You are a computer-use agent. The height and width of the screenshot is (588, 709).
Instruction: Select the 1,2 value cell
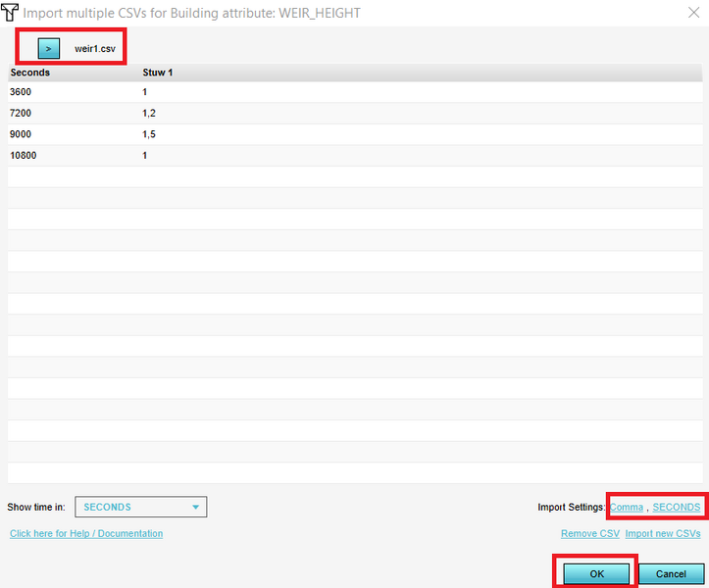click(149, 113)
